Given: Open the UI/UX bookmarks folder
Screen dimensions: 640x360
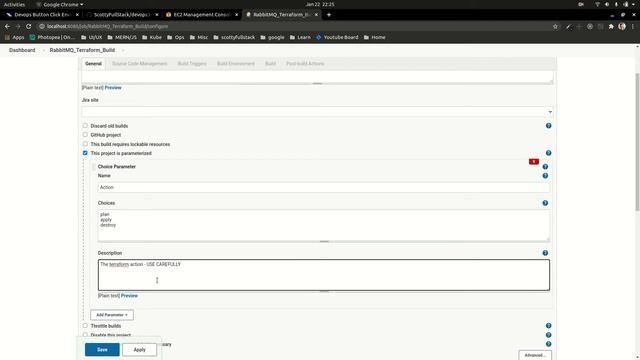Looking at the screenshot, I should coord(91,37).
